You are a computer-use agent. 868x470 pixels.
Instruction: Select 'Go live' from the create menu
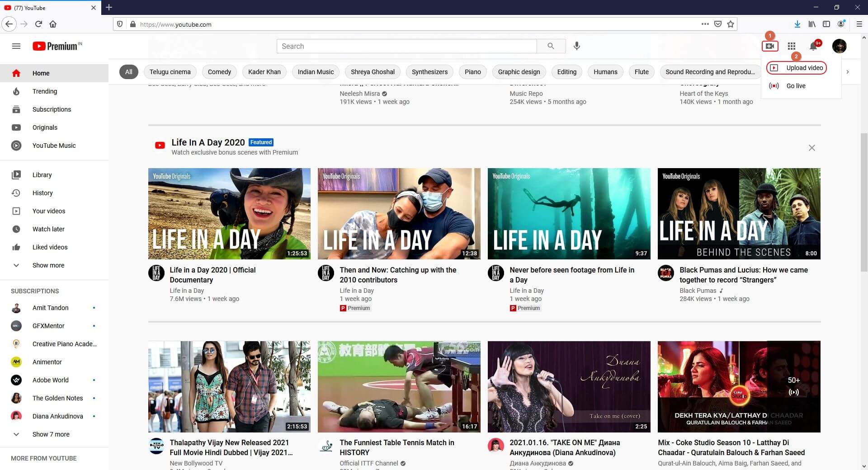[x=796, y=86]
